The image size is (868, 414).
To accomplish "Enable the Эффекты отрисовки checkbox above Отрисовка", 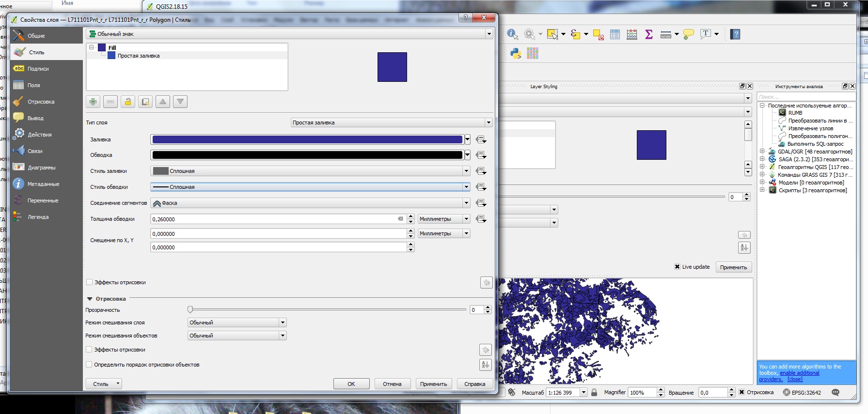I will [x=89, y=282].
